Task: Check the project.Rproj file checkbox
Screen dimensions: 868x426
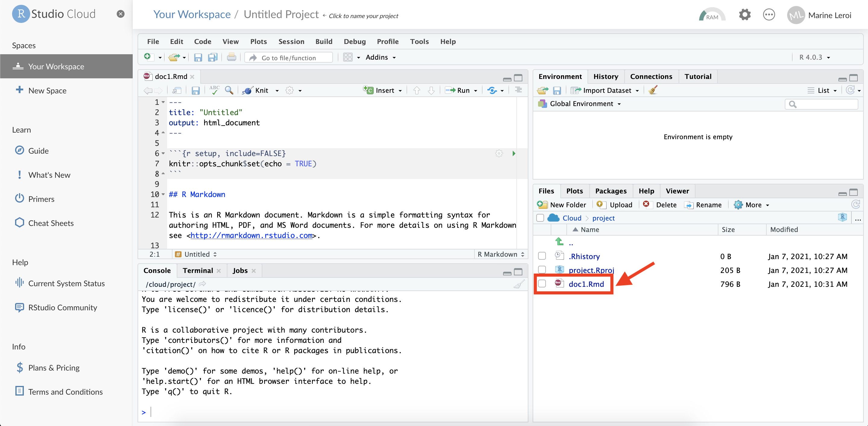Action: point(542,270)
